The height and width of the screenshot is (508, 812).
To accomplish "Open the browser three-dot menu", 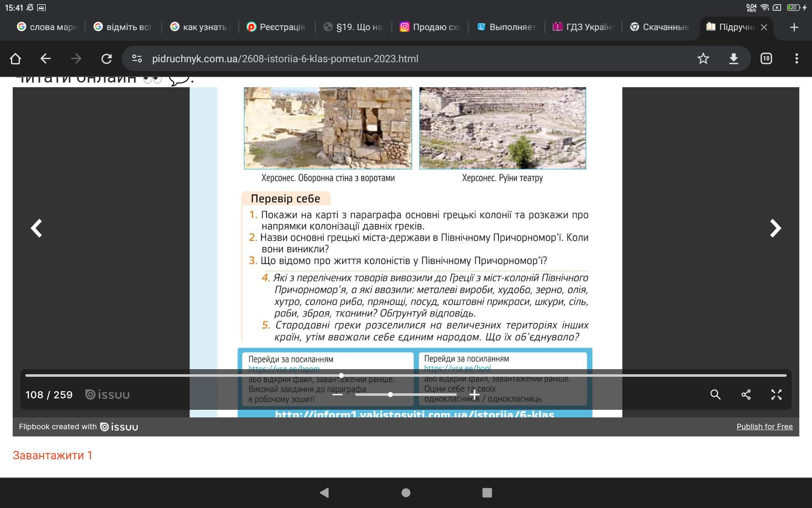I will [796, 58].
